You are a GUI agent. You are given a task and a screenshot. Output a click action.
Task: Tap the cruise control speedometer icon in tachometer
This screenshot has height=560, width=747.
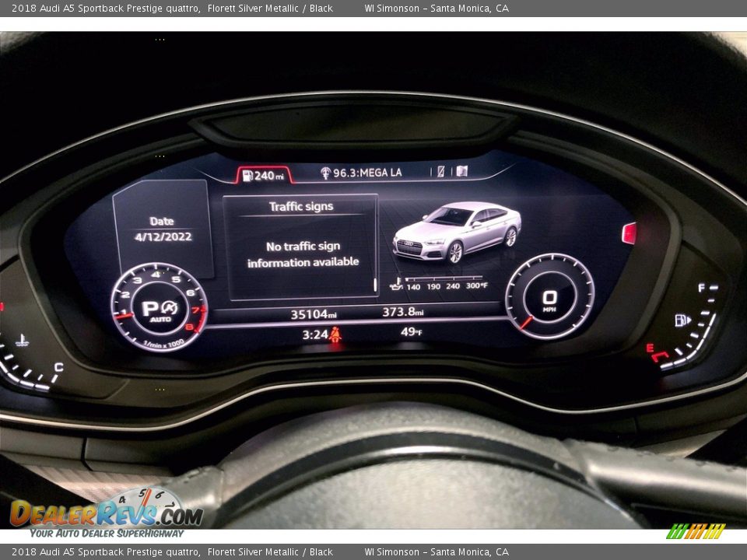pos(170,308)
